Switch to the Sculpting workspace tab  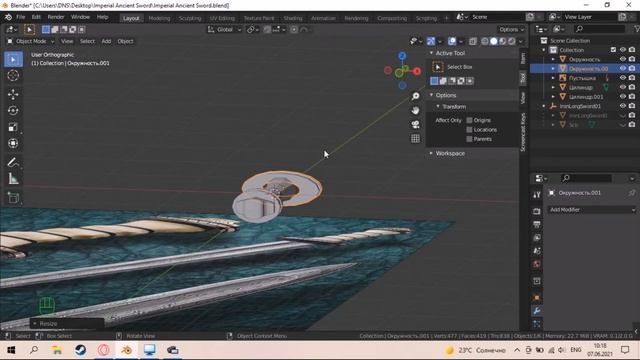pos(190,18)
